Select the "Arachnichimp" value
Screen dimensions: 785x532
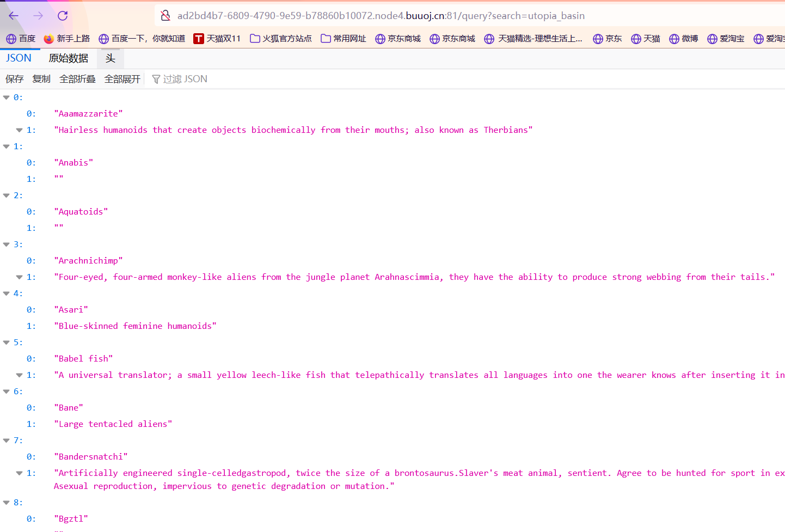point(88,261)
